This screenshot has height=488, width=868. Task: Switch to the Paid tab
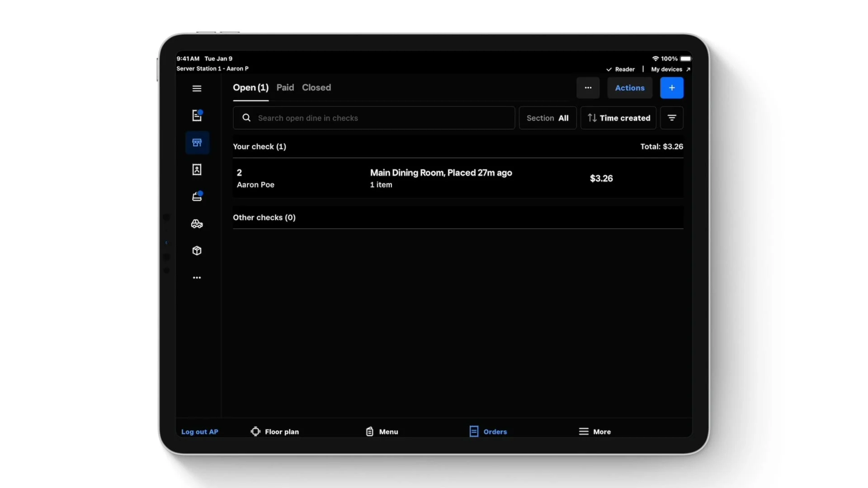285,88
